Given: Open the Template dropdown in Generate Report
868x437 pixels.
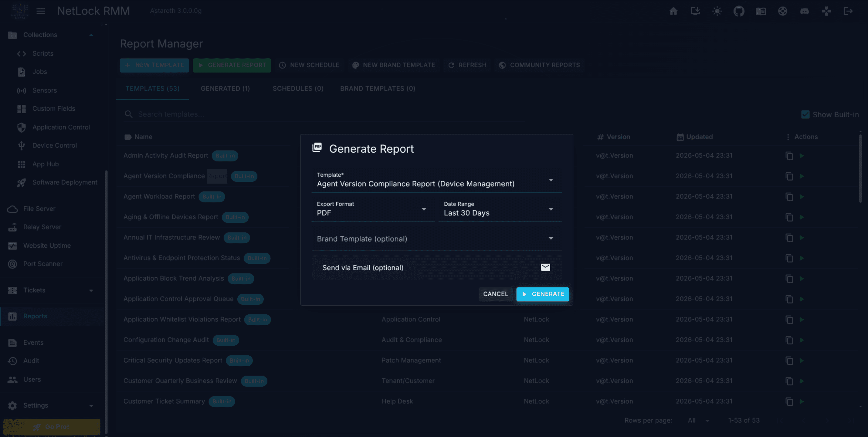Looking at the screenshot, I should [436, 180].
